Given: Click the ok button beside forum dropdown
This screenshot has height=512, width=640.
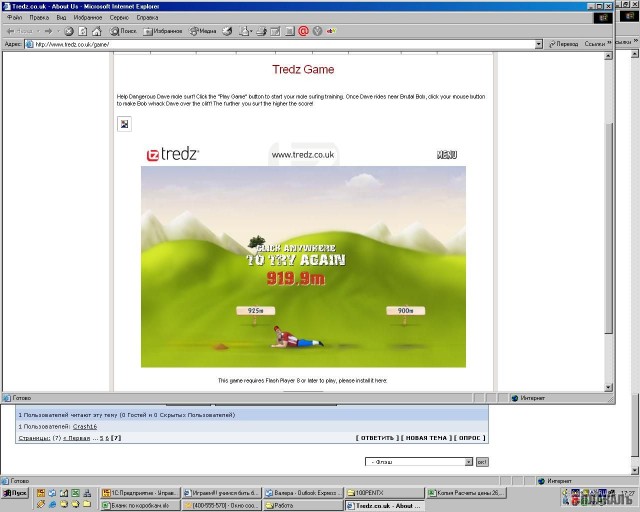Looking at the screenshot, I should [482, 462].
